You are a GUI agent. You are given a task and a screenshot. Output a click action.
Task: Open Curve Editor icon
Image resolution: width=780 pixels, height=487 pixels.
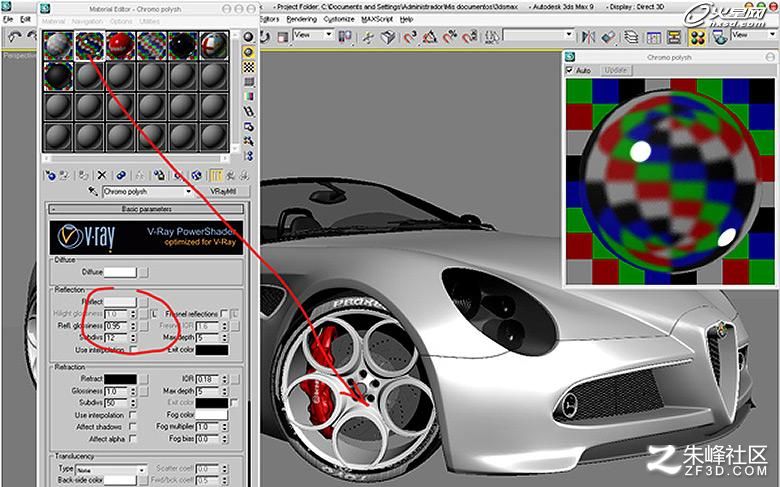coord(653,37)
